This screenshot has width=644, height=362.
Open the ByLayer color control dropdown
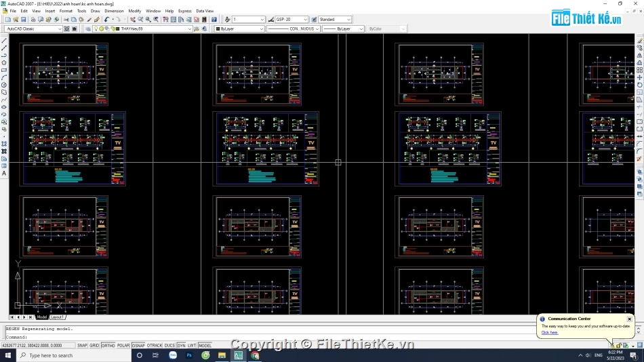239,28
